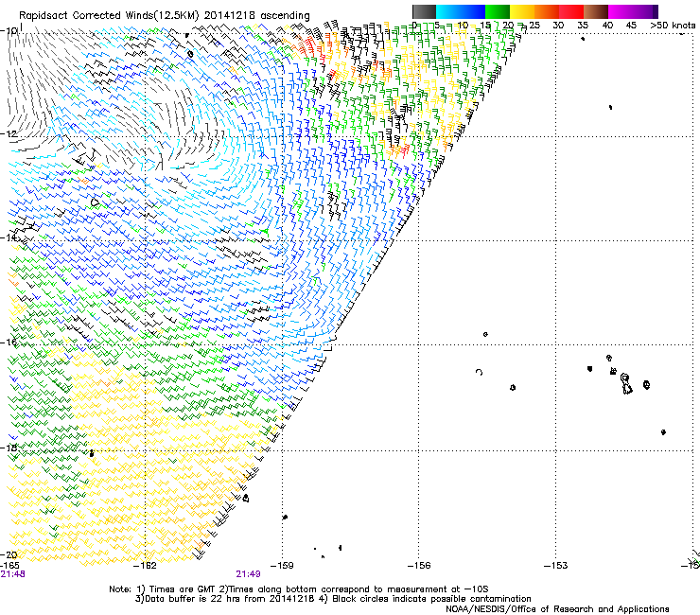This screenshot has width=700, height=615.
Task: Click the magenta 40-45 knots color band
Action: [621, 11]
